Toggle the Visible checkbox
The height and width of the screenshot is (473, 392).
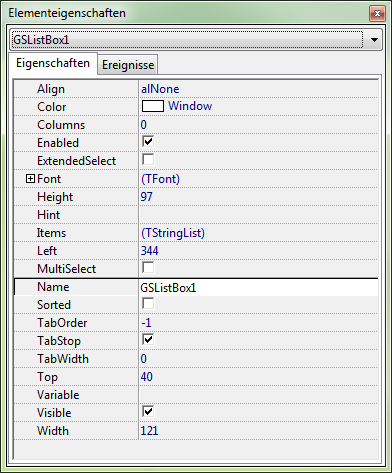(x=148, y=412)
